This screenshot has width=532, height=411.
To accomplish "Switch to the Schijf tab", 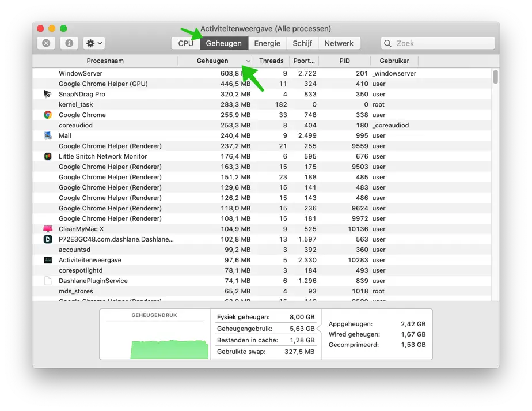I will coord(302,43).
